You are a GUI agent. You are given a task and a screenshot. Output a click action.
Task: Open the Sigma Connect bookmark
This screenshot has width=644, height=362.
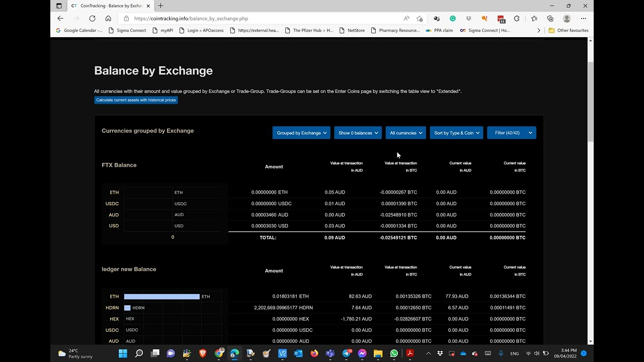pos(127,30)
